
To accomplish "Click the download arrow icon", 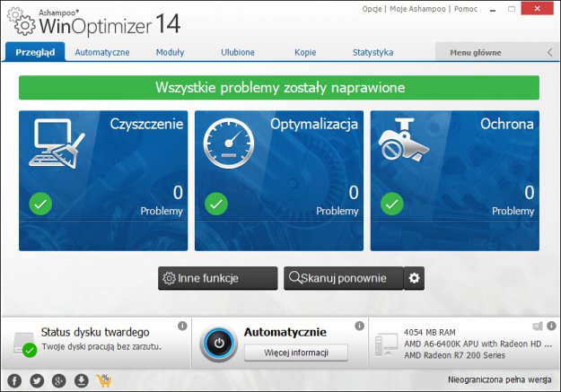I will [x=82, y=380].
